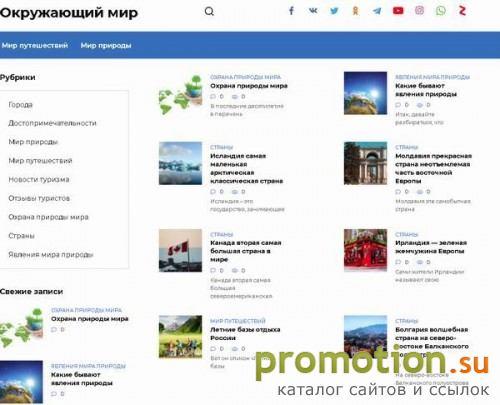Click views eye icon under Ireland article
The width and height of the screenshot is (500, 405).
click(x=420, y=262)
